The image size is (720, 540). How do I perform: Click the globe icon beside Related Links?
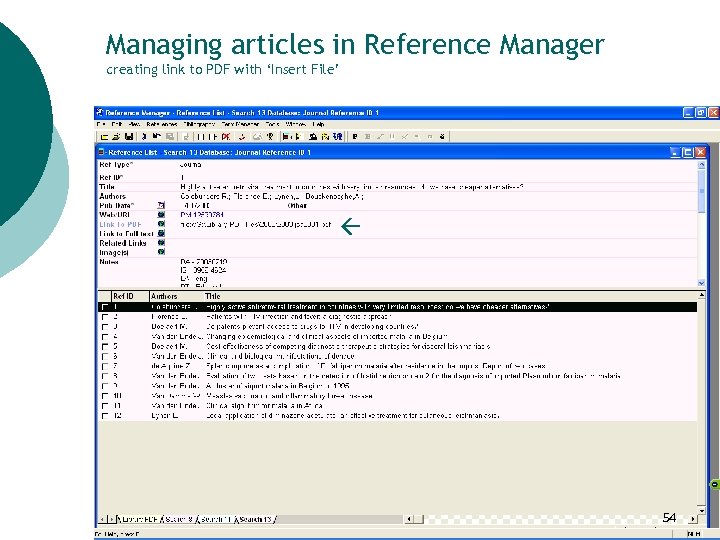point(161,242)
